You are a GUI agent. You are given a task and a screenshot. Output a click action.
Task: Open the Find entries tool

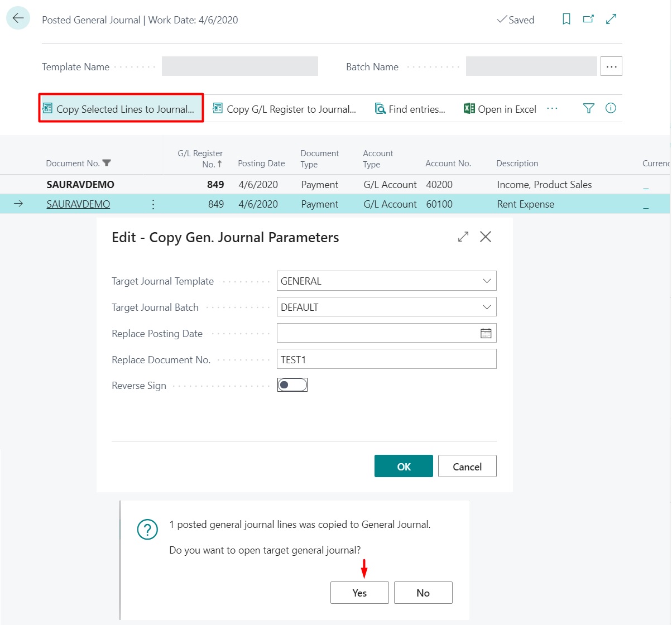411,109
